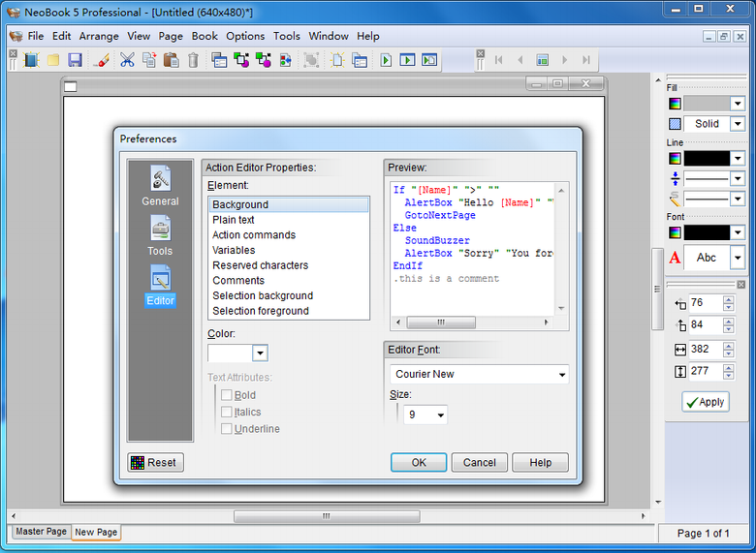Select the General preferences icon
Viewport: 756px width, 553px height.
point(160,186)
